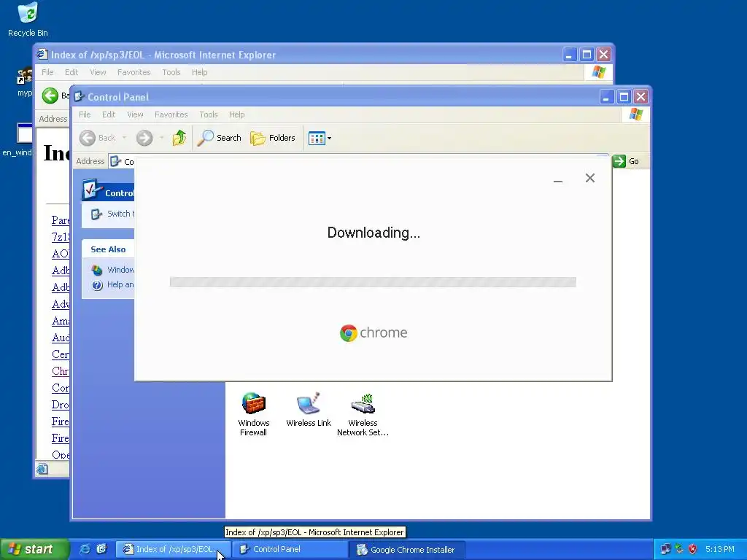Image resolution: width=747 pixels, height=560 pixels.
Task: Open the Wireless Link applet
Action: pyautogui.click(x=309, y=410)
